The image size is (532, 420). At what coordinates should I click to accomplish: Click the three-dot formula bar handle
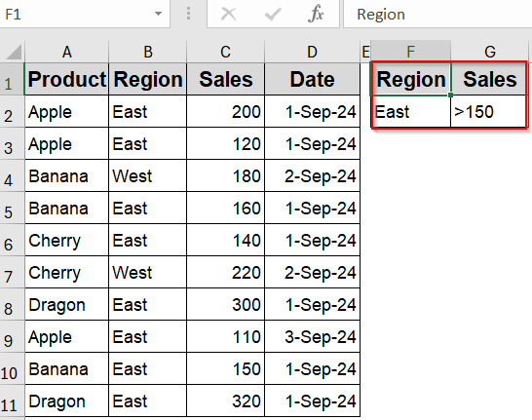(x=188, y=14)
